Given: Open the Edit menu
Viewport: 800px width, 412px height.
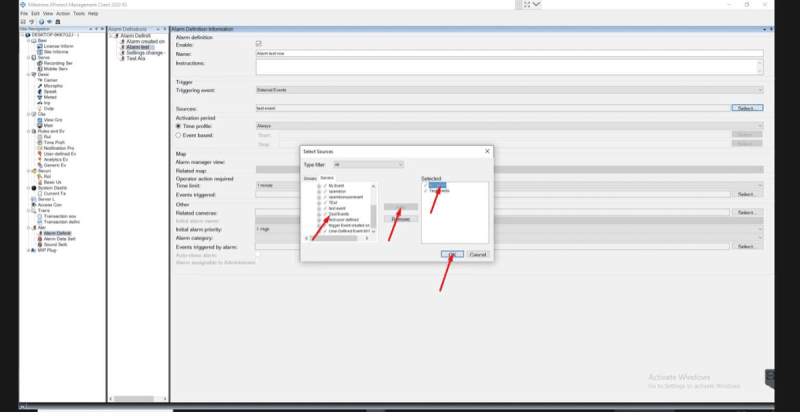Looking at the screenshot, I should [x=35, y=14].
